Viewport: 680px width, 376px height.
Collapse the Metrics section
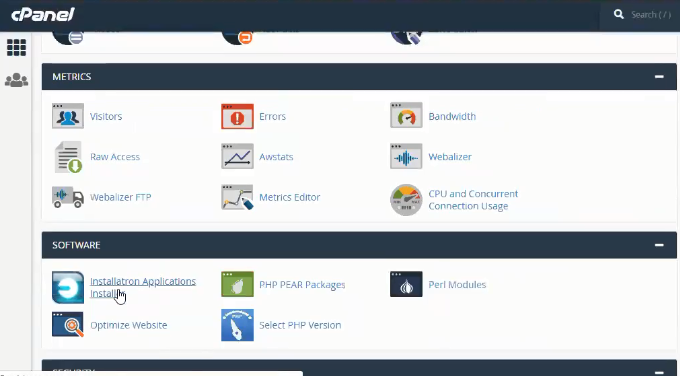click(x=659, y=77)
